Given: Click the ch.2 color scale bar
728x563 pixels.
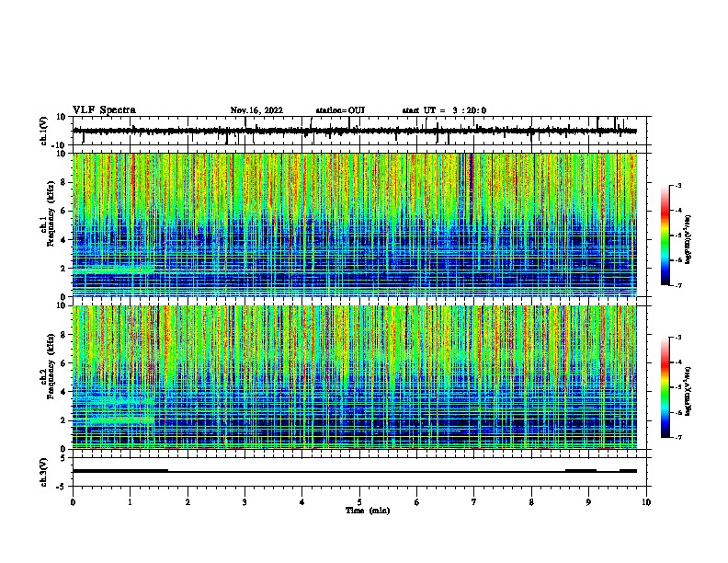Looking at the screenshot, I should tap(665, 387).
